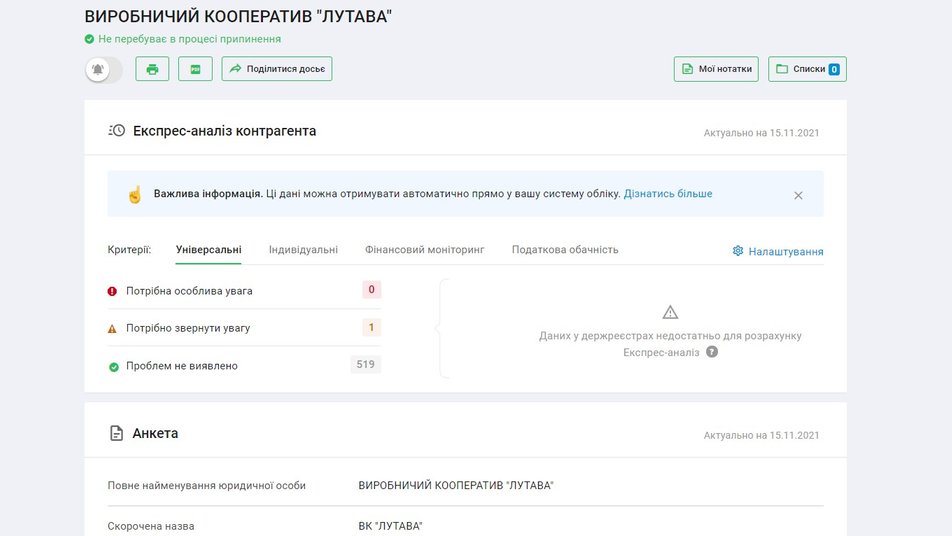Open the Фінансовий моніторинг tab
The image size is (952, 536).
point(424,250)
